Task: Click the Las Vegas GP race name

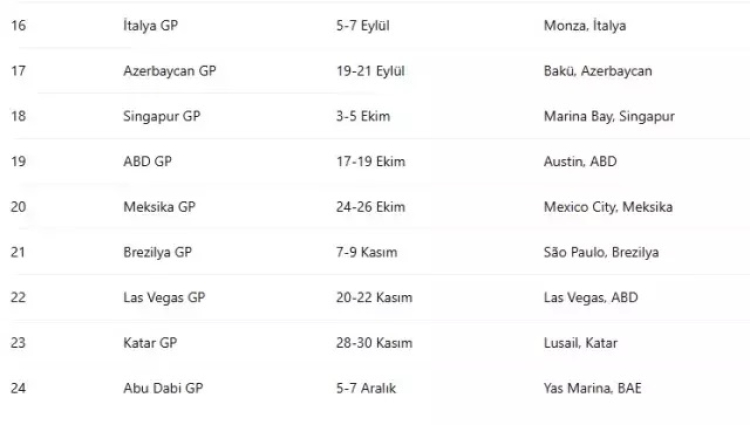Action: (x=162, y=297)
